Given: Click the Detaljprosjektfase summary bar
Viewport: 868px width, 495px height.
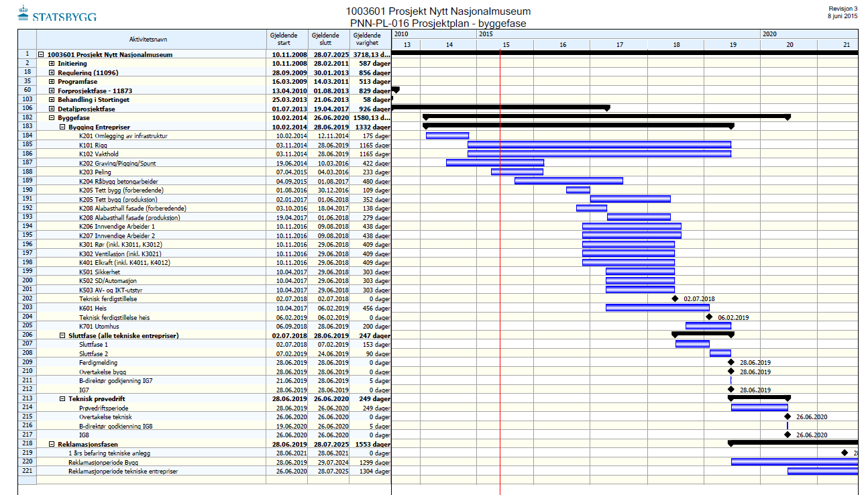Looking at the screenshot, I should click(500, 107).
